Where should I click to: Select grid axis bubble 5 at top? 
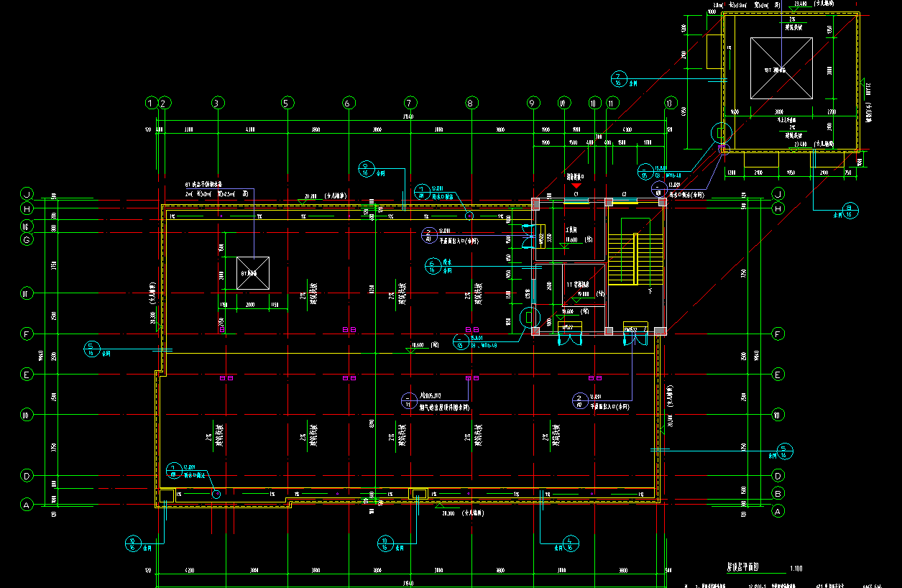coord(287,104)
